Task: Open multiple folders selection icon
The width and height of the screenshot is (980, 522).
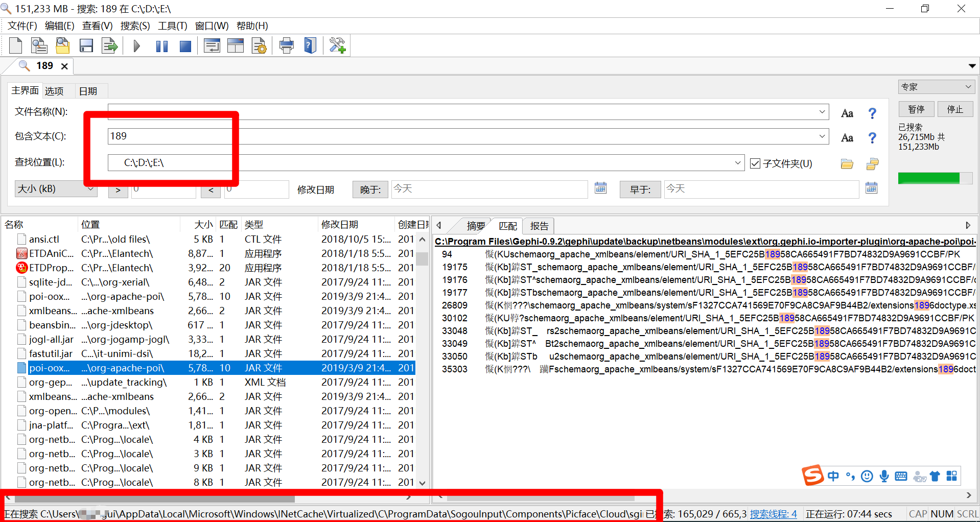Action: (x=873, y=164)
